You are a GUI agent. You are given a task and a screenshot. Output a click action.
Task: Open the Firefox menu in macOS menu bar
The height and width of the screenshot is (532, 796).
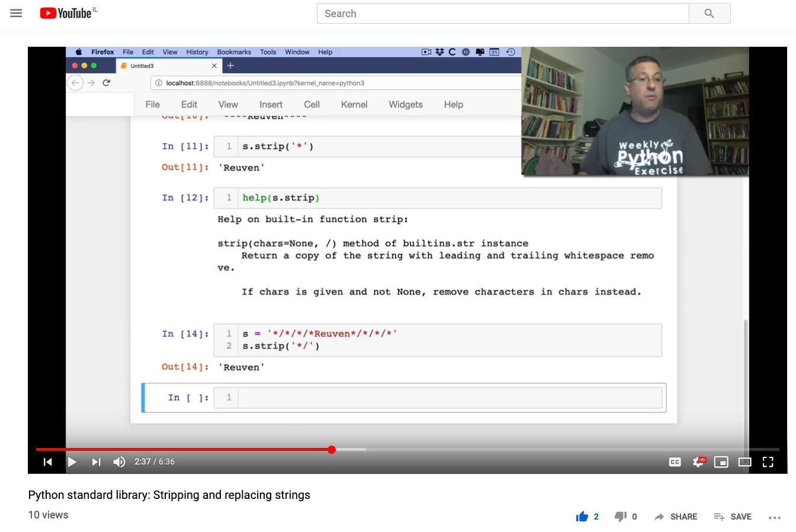pyautogui.click(x=102, y=52)
